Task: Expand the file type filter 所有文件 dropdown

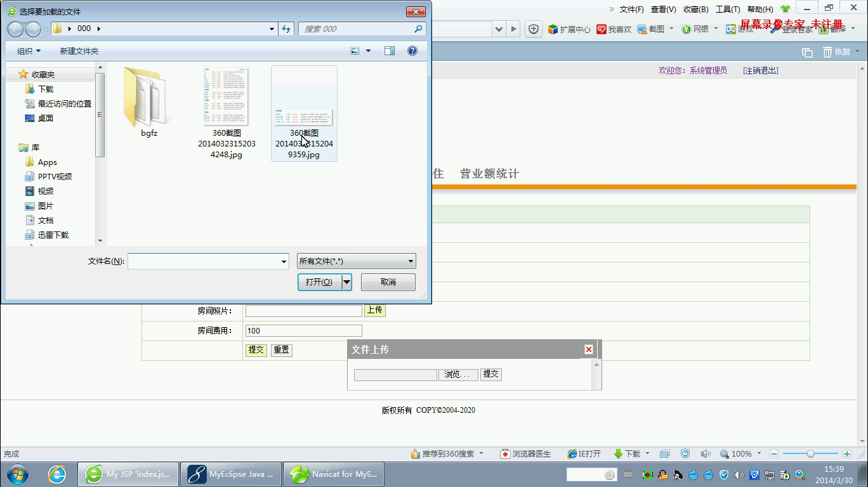Action: [410, 261]
